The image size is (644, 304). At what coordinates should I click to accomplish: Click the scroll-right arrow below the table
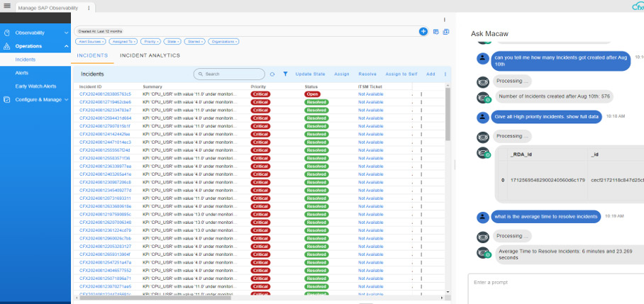[x=442, y=298]
